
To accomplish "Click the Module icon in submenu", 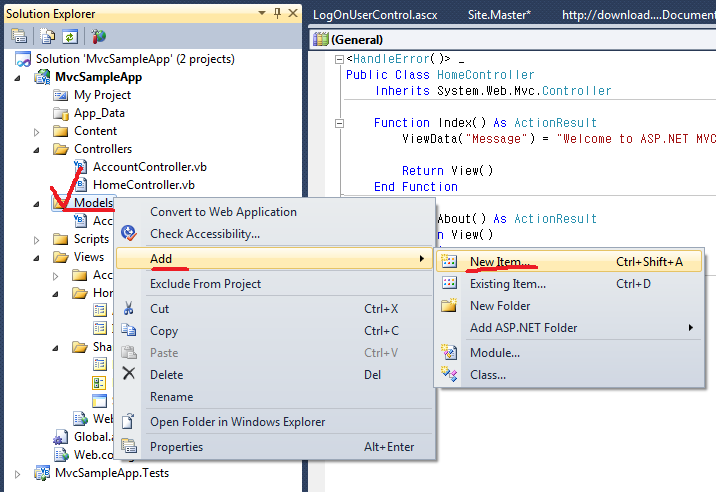I will tap(449, 352).
